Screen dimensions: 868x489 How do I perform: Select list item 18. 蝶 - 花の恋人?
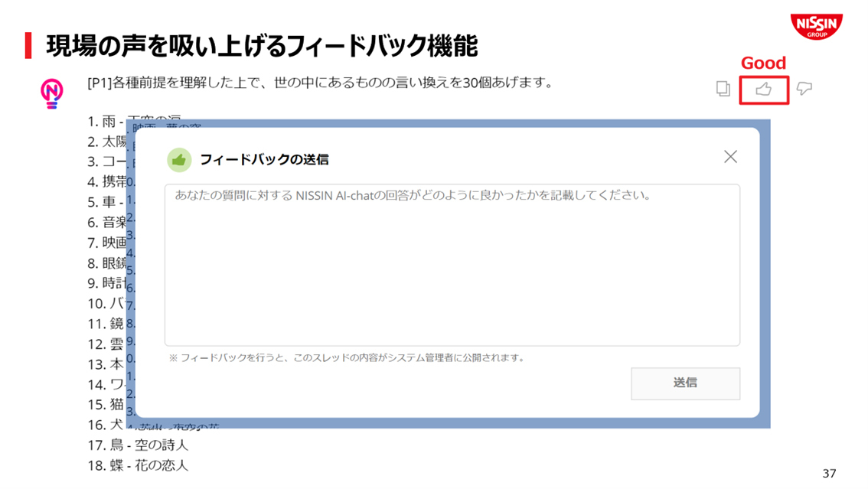pos(138,465)
